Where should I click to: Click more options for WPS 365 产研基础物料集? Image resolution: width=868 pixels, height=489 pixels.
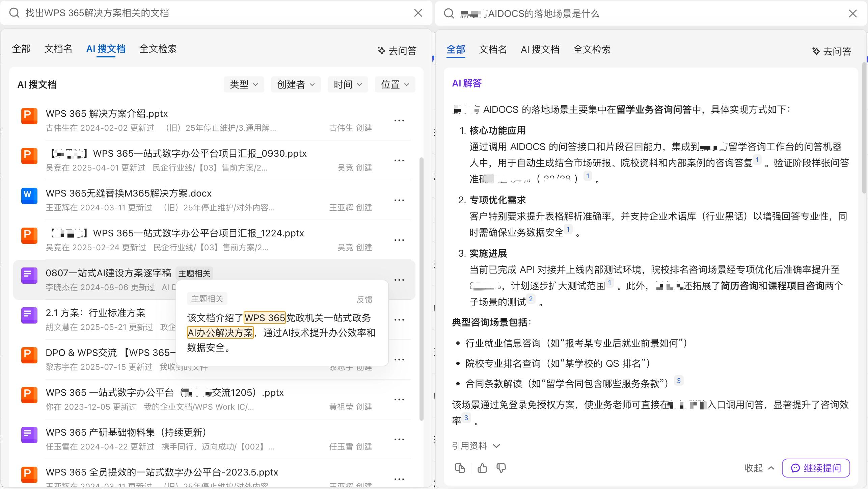click(x=399, y=439)
